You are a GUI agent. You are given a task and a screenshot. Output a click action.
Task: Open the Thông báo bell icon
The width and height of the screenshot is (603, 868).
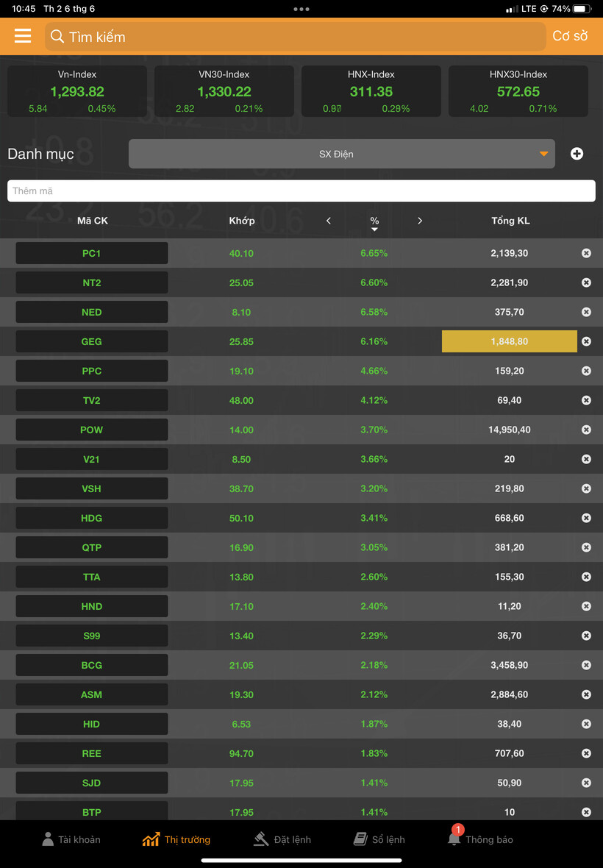click(x=454, y=838)
